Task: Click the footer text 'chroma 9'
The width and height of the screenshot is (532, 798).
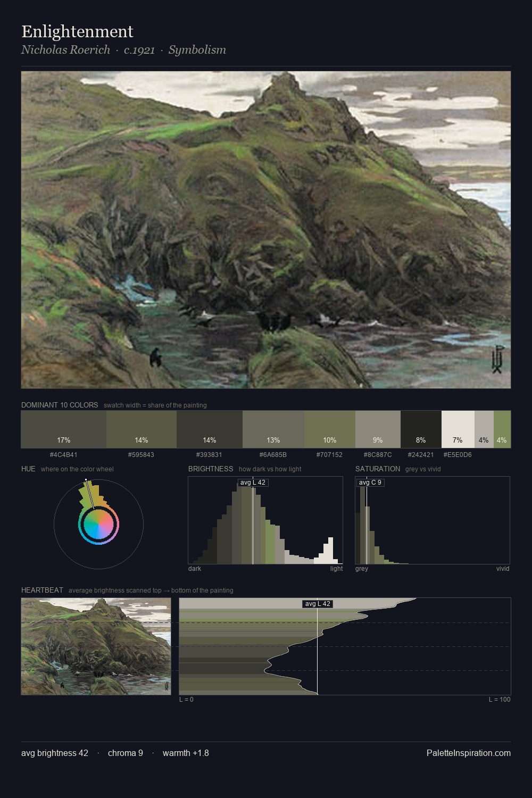Action: click(x=126, y=753)
